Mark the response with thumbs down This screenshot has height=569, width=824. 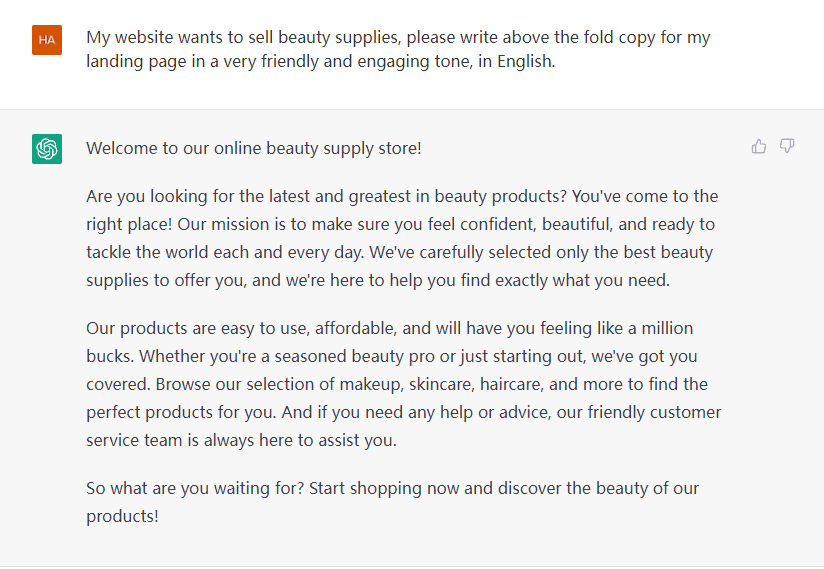tap(787, 146)
